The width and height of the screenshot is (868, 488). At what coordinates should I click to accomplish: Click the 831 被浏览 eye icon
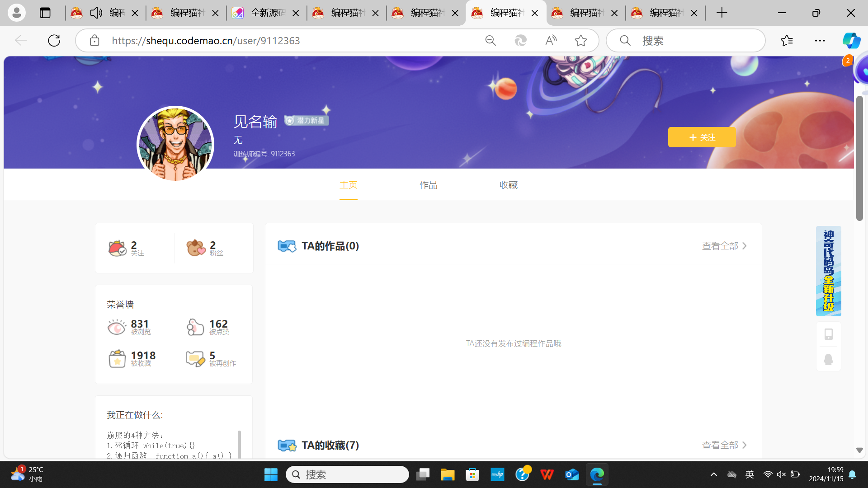117,327
